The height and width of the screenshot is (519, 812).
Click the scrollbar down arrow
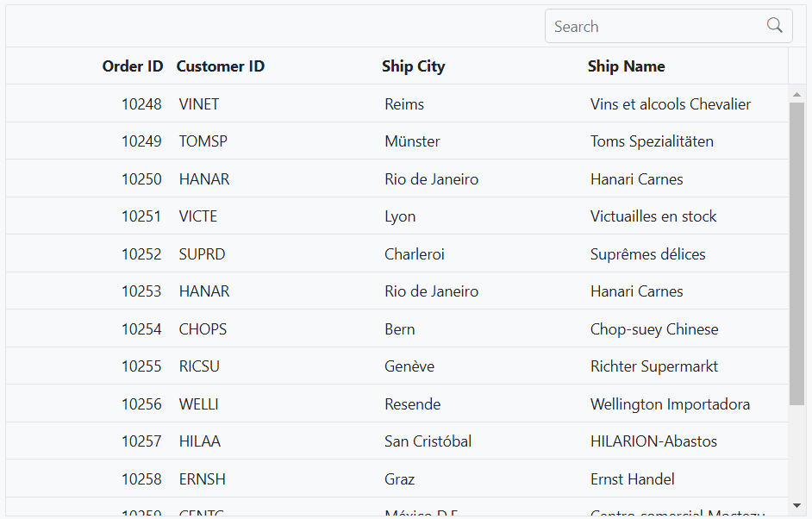796,505
